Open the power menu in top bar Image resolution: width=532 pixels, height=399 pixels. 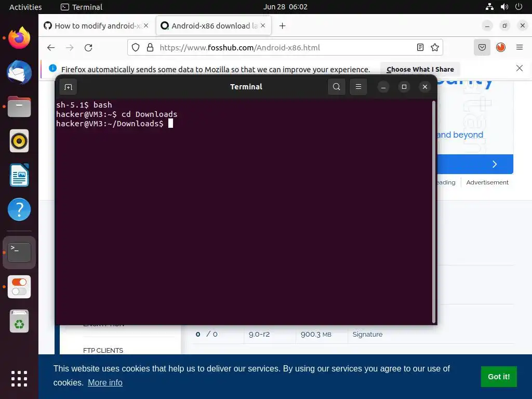tap(519, 7)
